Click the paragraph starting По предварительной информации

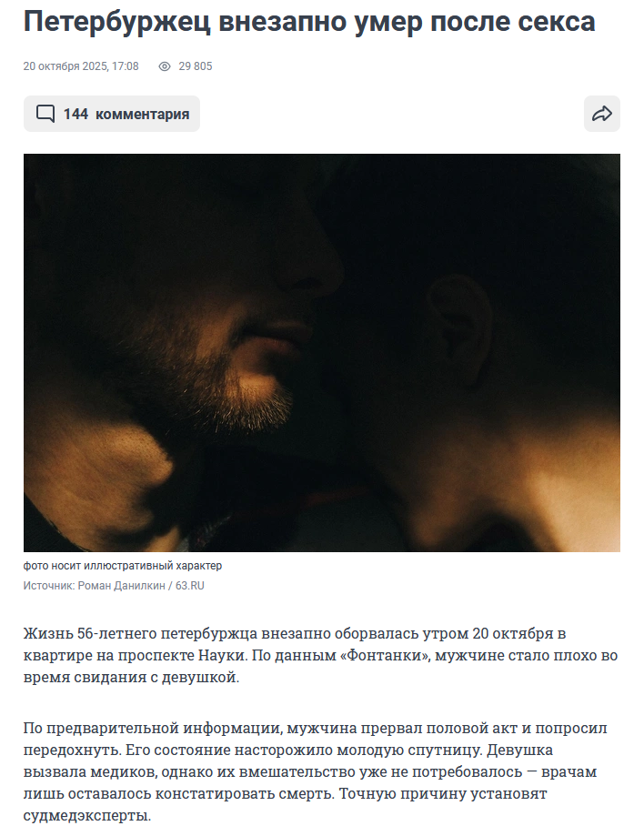pyautogui.click(x=315, y=771)
